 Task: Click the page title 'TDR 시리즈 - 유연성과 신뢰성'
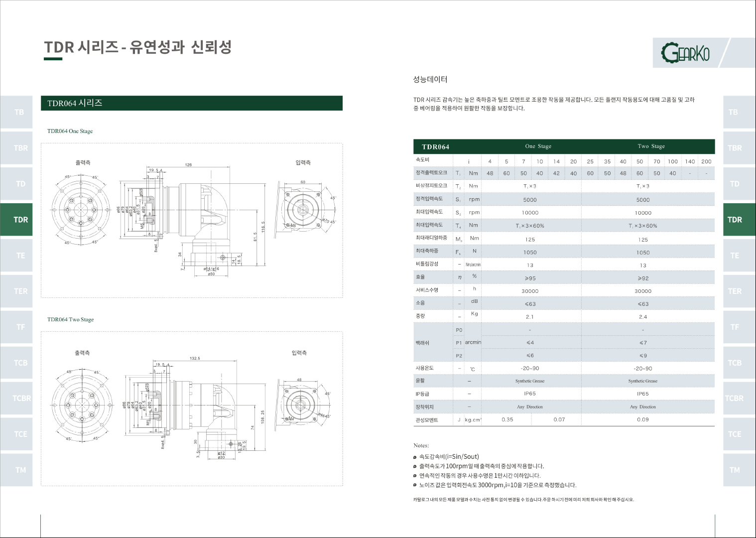pos(138,47)
